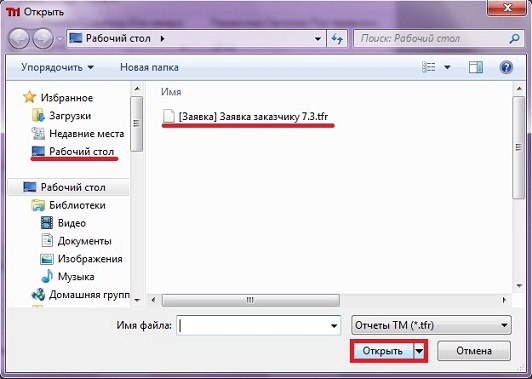Open the view options dropdown arrow

coord(448,67)
